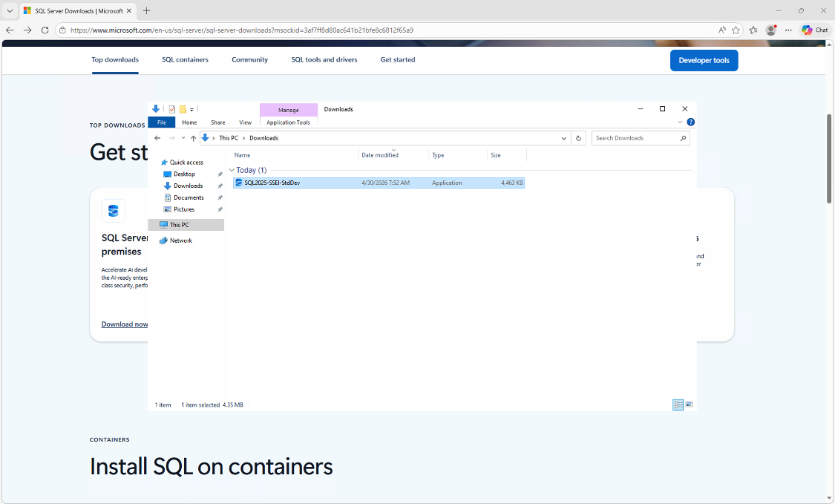Click the browser page vertical scrollbar
The image size is (835, 504).
pyautogui.click(x=829, y=159)
